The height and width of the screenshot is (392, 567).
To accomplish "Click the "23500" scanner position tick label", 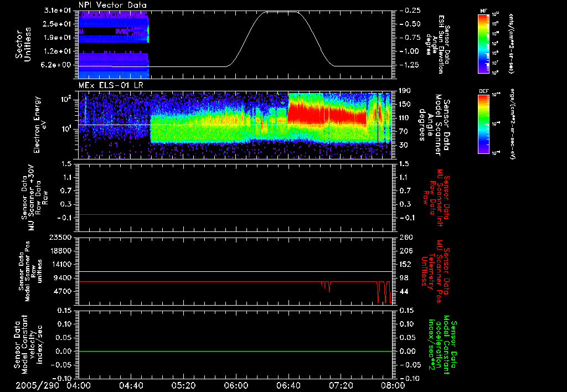I will pos(60,238).
